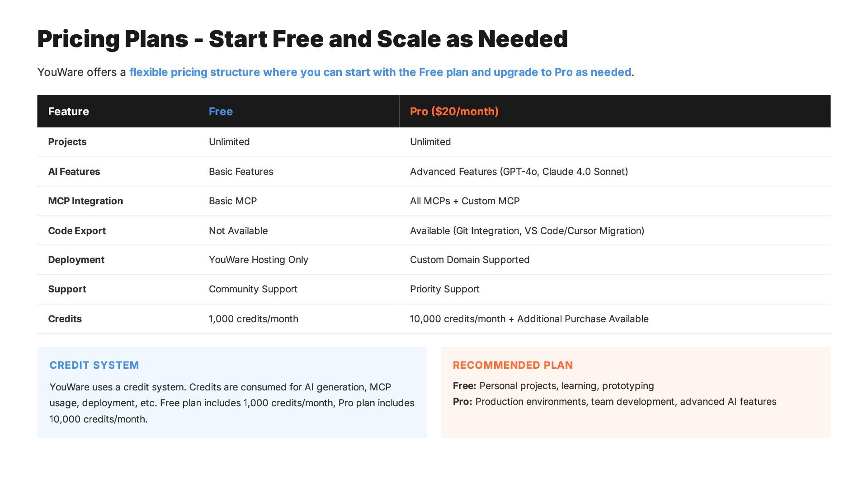Select the Priority Support cell
This screenshot has width=868, height=488.
pos(444,289)
